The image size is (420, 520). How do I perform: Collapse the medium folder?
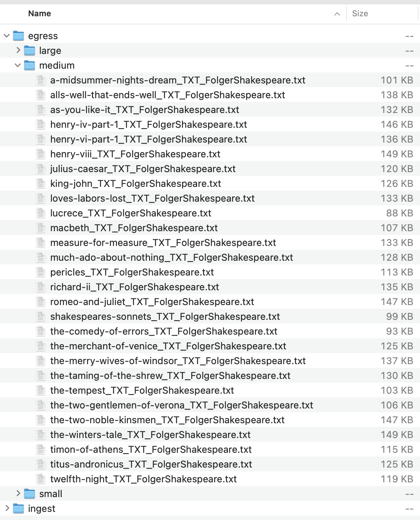click(18, 65)
